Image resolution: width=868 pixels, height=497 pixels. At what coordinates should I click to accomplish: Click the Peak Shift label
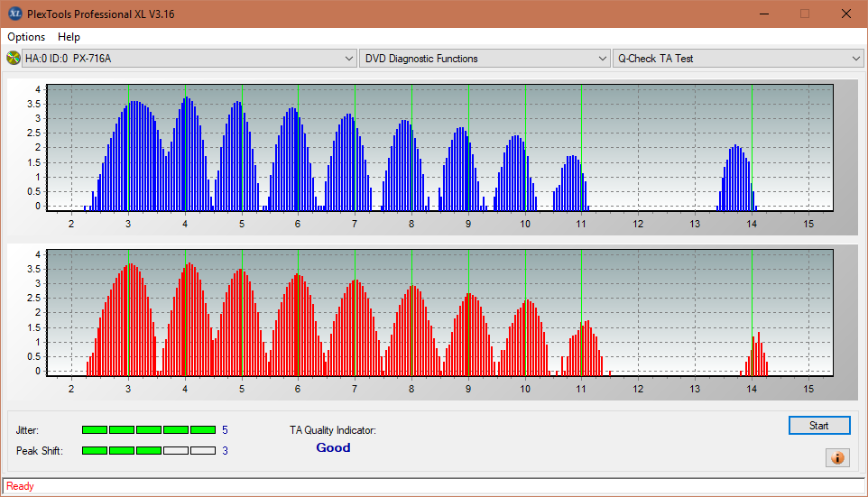tap(40, 450)
